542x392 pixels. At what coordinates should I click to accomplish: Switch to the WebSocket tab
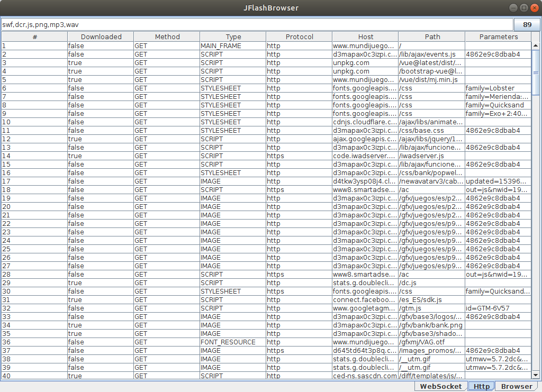click(440, 386)
